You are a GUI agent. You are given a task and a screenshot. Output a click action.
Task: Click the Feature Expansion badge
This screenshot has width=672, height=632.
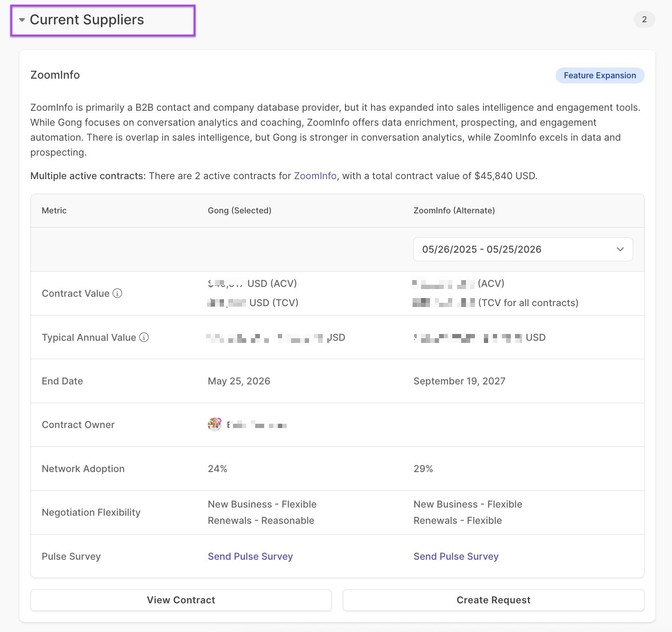point(599,75)
